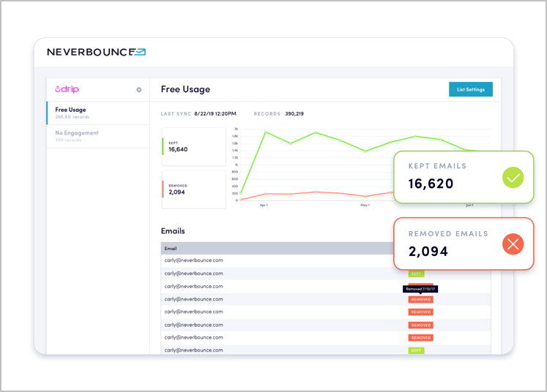Click the May 1 label on chart axis
Viewport: 547px width, 392px height.
click(365, 206)
